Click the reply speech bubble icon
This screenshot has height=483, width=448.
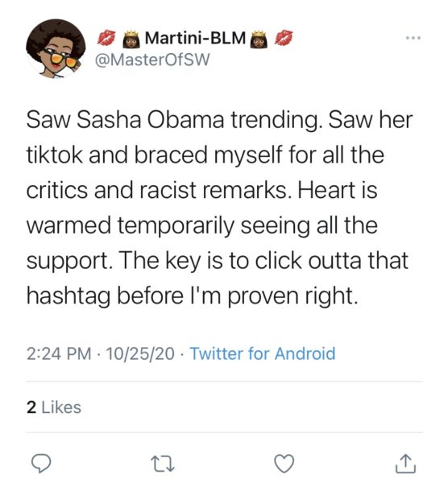pyautogui.click(x=41, y=464)
